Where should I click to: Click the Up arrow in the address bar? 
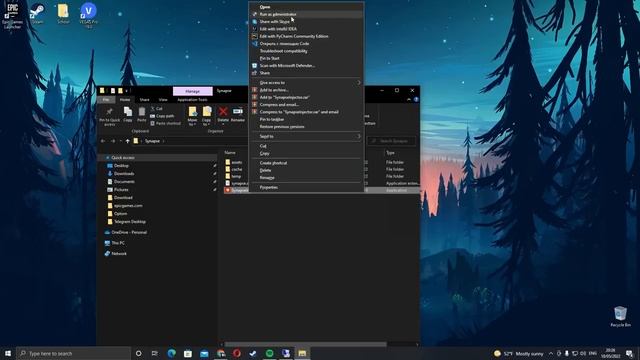(x=127, y=141)
